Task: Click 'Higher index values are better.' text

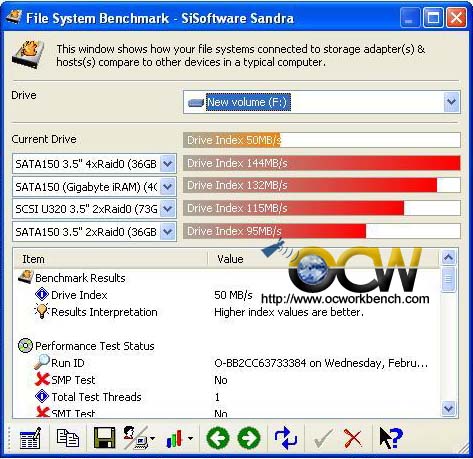Action: (x=289, y=312)
